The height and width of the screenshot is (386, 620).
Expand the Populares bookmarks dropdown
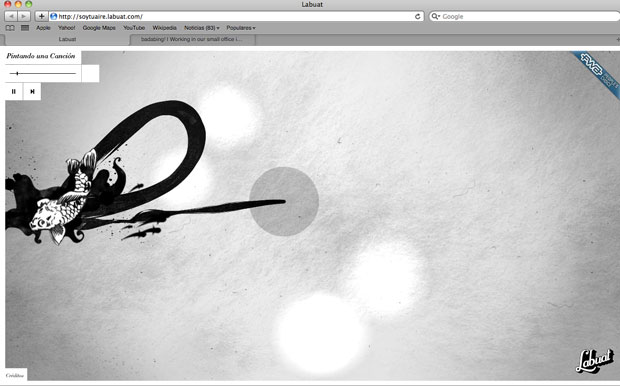(x=241, y=28)
